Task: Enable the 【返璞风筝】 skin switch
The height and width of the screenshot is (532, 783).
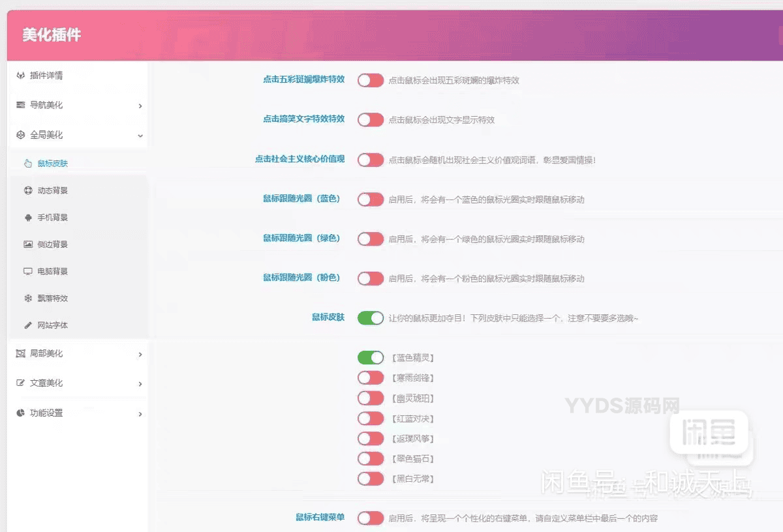Action: point(371,438)
